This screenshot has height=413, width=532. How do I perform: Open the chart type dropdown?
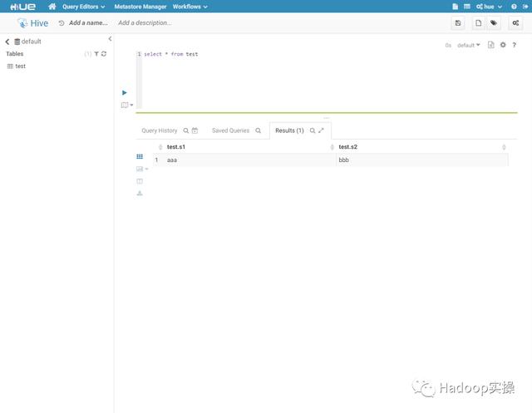142,169
